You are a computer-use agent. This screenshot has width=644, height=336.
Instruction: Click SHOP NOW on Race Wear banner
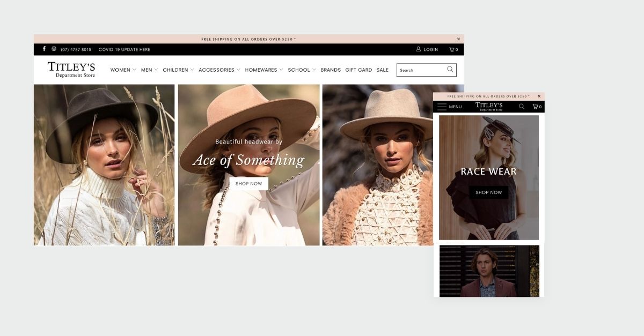pyautogui.click(x=489, y=192)
